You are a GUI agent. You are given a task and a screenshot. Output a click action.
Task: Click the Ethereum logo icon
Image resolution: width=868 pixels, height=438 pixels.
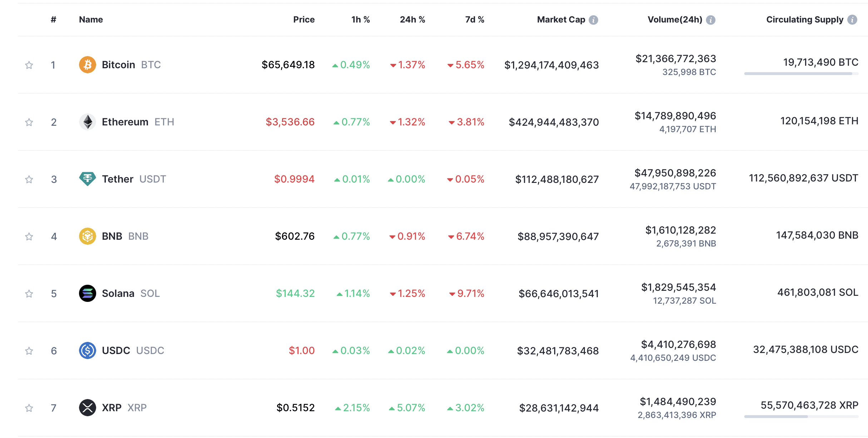87,122
